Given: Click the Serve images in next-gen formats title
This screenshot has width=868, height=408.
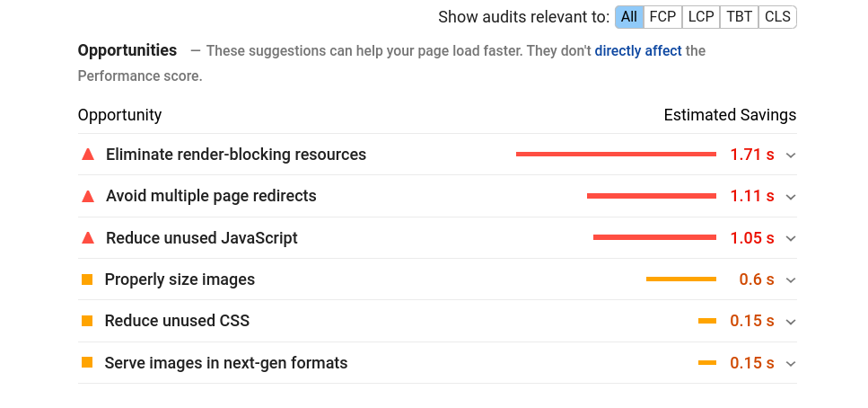Looking at the screenshot, I should point(226,363).
